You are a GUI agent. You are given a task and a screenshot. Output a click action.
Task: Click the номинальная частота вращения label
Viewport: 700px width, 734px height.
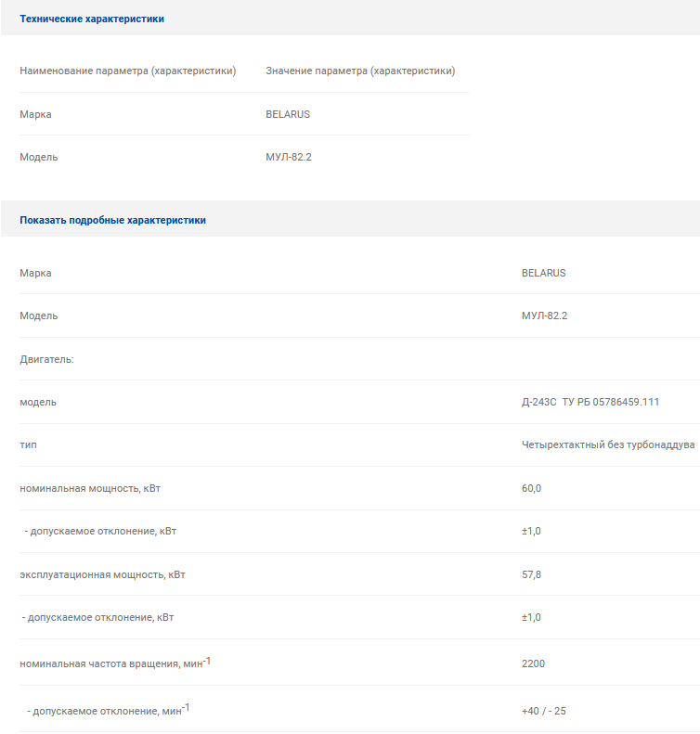coord(115,663)
